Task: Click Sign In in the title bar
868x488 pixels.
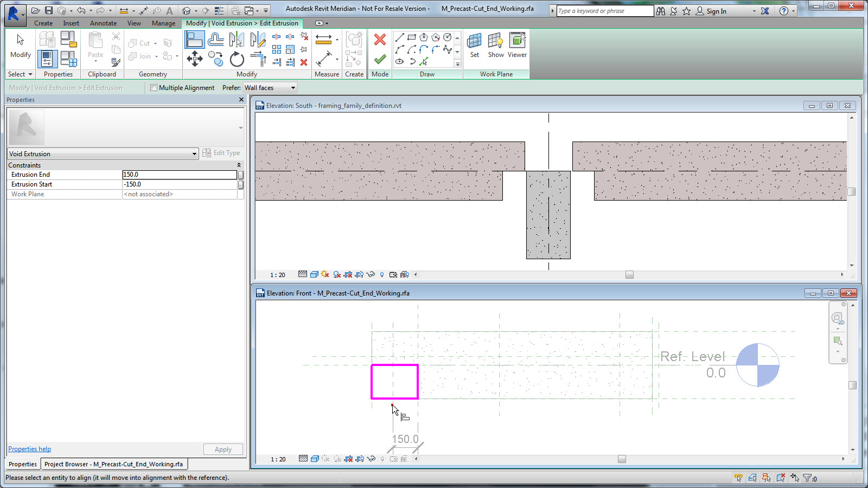Action: [x=716, y=11]
